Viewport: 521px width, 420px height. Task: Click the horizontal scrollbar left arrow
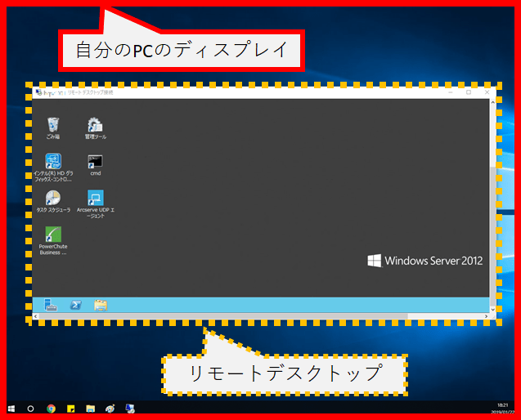point(35,316)
